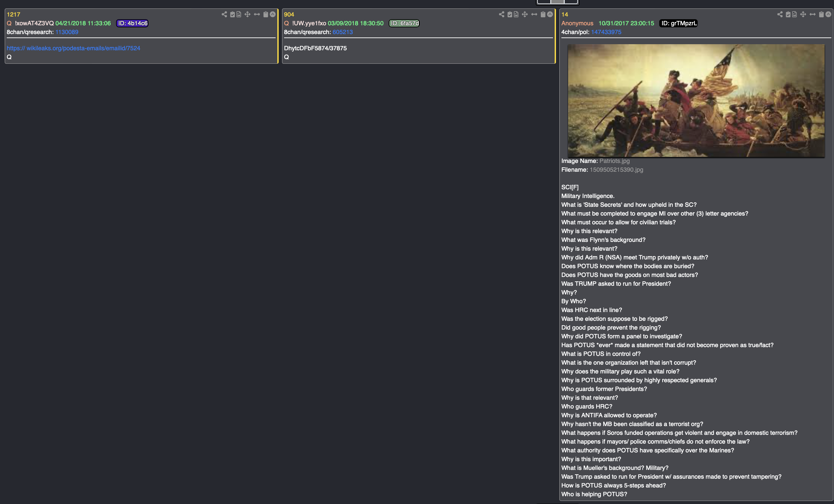
Task: Open the wikileaks podesta-emails link
Action: click(74, 48)
